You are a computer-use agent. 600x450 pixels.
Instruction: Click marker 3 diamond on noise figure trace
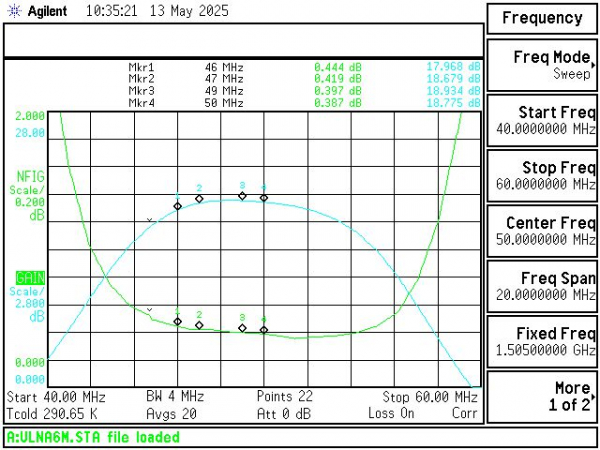point(242,328)
